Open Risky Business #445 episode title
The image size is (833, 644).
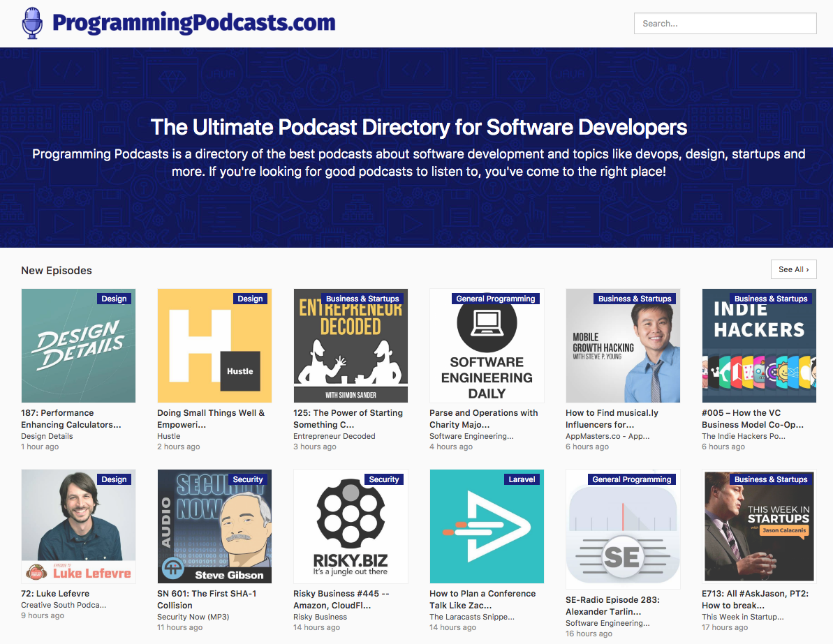click(341, 599)
